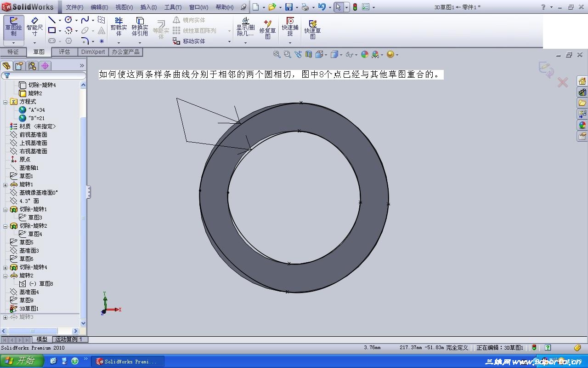Viewport: 588px width, 368px height.
Task: Click the New document icon
Action: tap(255, 7)
